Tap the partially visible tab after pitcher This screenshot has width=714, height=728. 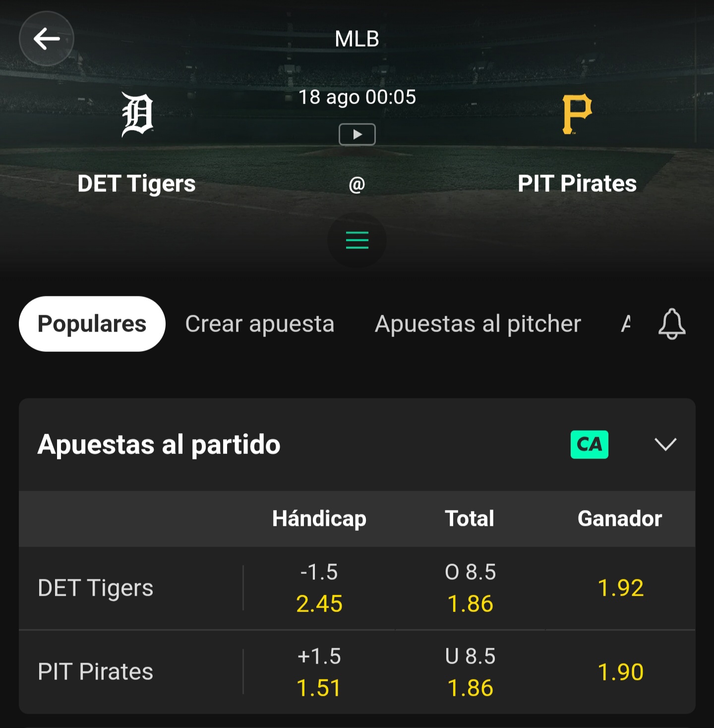[x=626, y=324]
